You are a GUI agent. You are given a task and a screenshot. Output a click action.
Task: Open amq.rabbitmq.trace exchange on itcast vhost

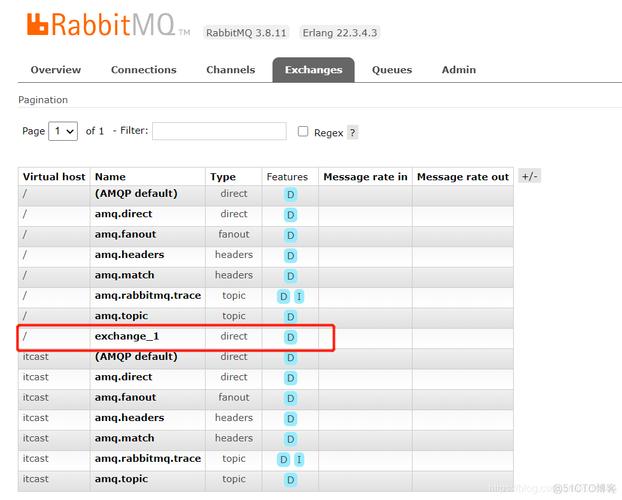[148, 459]
